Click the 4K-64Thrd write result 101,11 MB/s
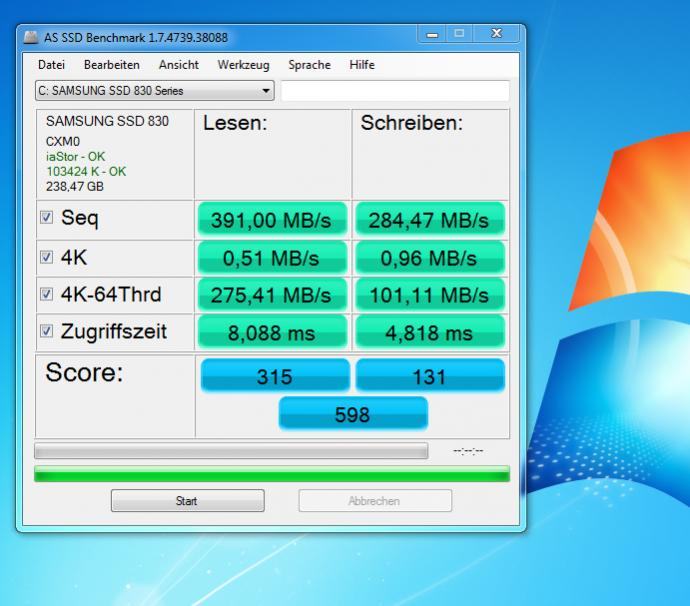Image resolution: width=690 pixels, height=606 pixels. [x=430, y=295]
